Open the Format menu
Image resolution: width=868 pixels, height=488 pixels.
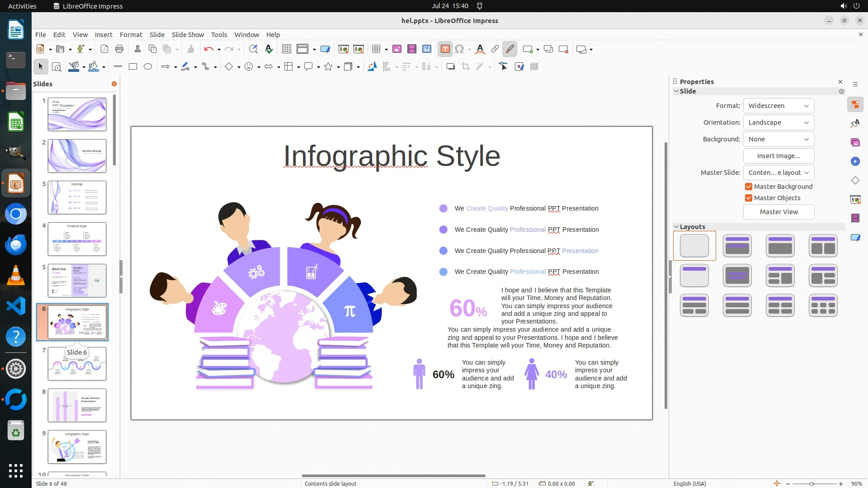(x=131, y=35)
